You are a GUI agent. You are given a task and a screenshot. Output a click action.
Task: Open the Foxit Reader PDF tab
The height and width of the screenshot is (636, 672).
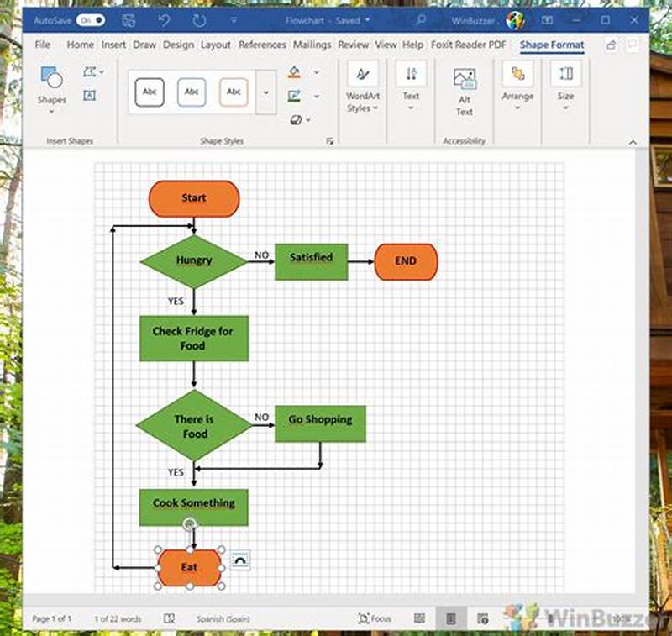(x=469, y=45)
